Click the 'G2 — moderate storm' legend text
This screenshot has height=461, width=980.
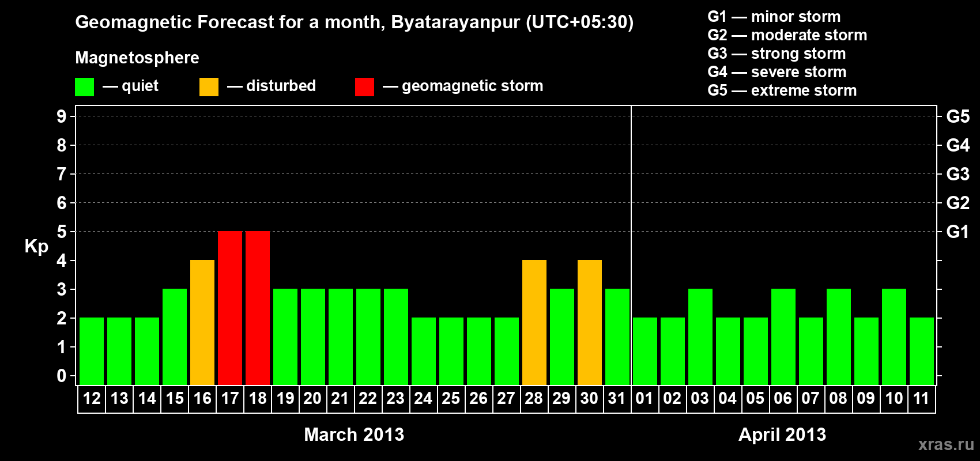pyautogui.click(x=787, y=35)
